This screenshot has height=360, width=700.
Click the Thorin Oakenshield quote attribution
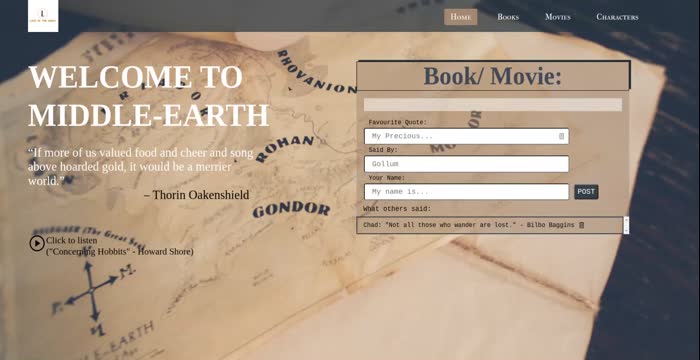[196, 195]
